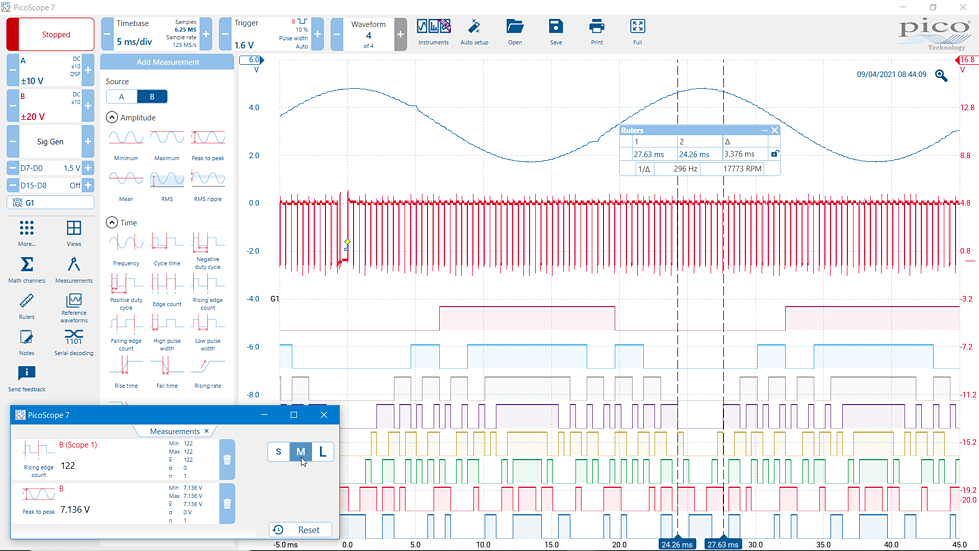The height and width of the screenshot is (551, 979).
Task: Open the More... tools icon
Action: (26, 233)
